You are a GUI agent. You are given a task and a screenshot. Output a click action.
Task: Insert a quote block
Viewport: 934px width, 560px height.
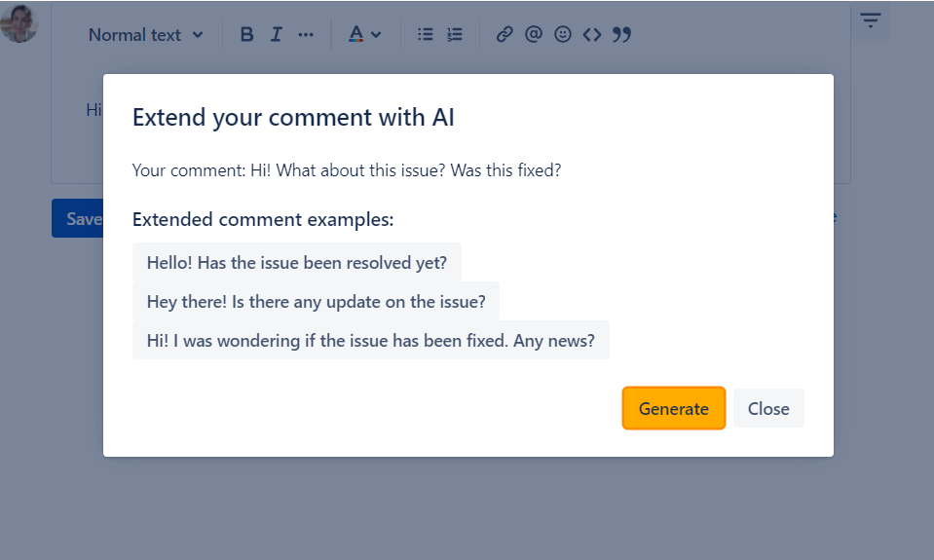point(621,34)
